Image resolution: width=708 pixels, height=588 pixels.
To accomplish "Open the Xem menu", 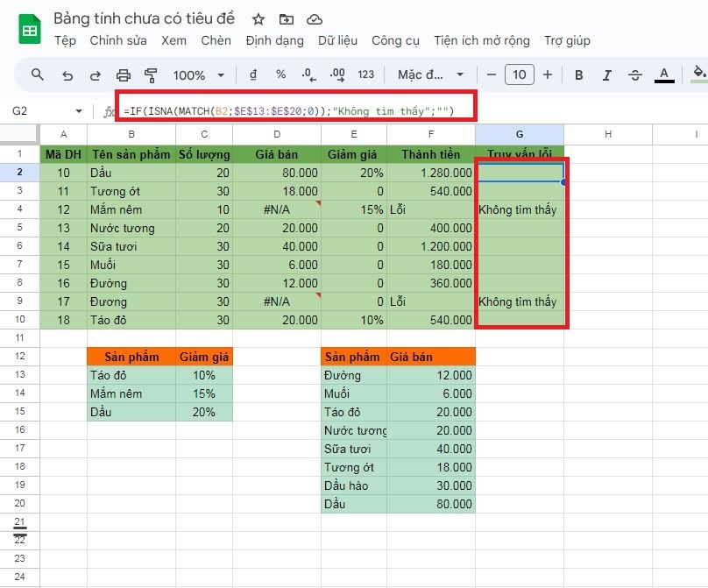I will coord(173,40).
